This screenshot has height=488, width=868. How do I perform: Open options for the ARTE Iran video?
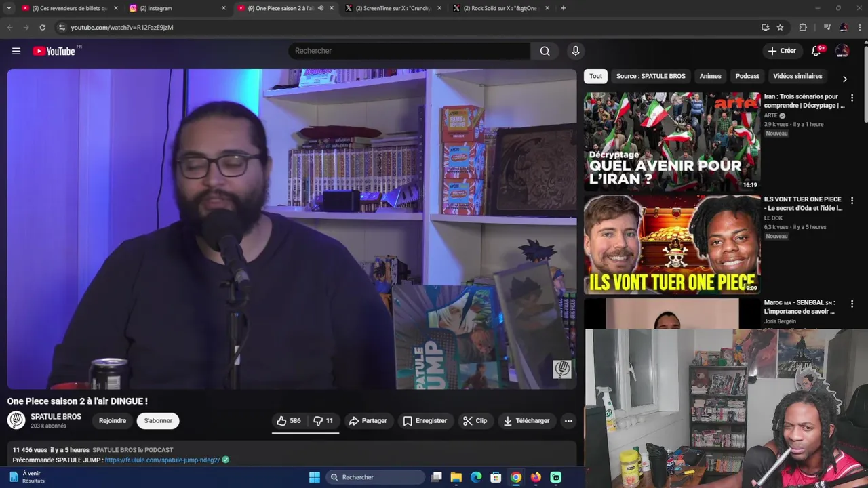point(852,98)
